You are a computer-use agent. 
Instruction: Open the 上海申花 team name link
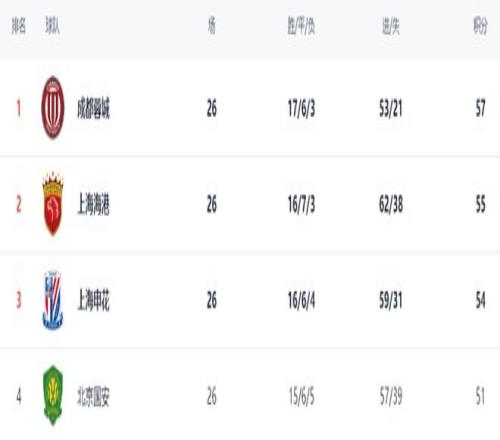click(93, 300)
